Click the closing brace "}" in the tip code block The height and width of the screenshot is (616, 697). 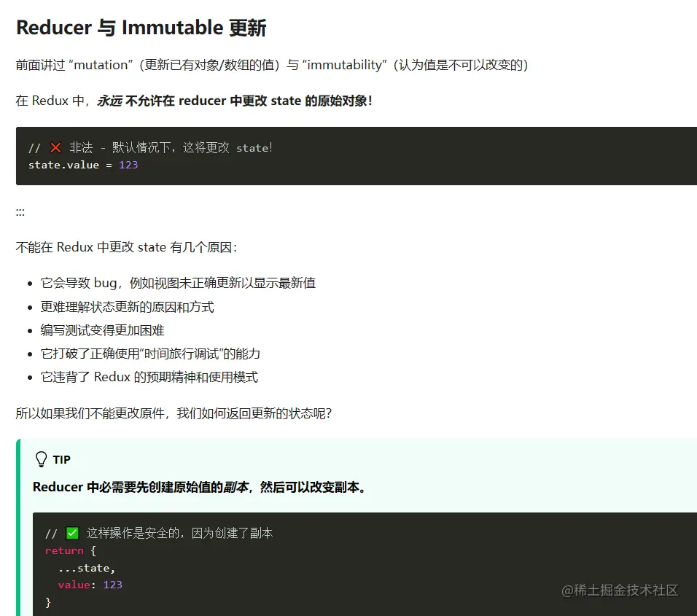click(x=48, y=602)
